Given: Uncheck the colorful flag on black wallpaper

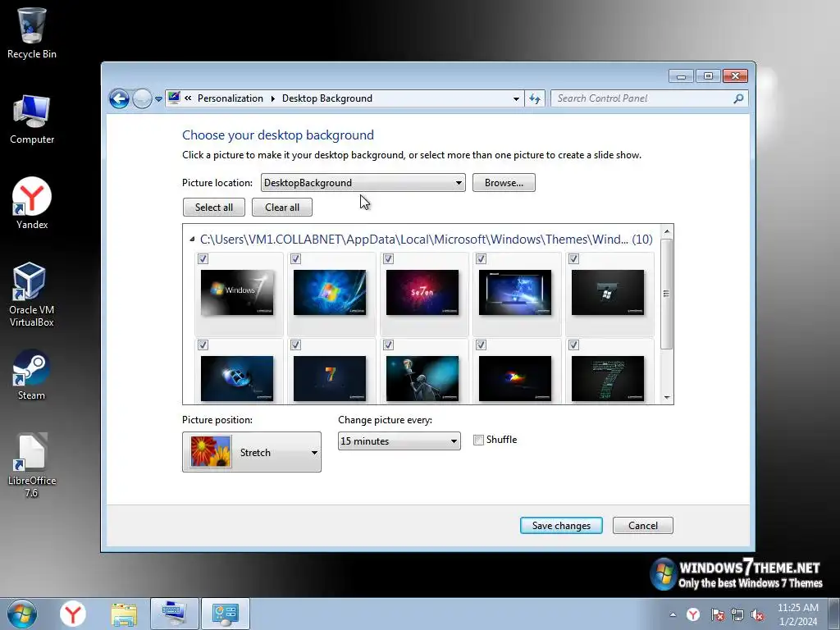Looking at the screenshot, I should (481, 345).
